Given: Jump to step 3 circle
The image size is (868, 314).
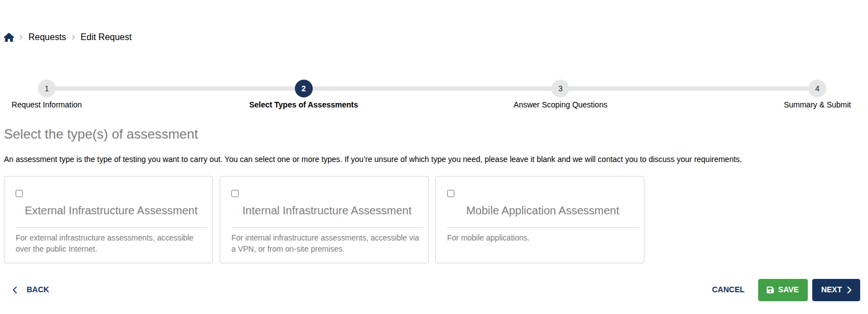Looking at the screenshot, I should coord(560,89).
